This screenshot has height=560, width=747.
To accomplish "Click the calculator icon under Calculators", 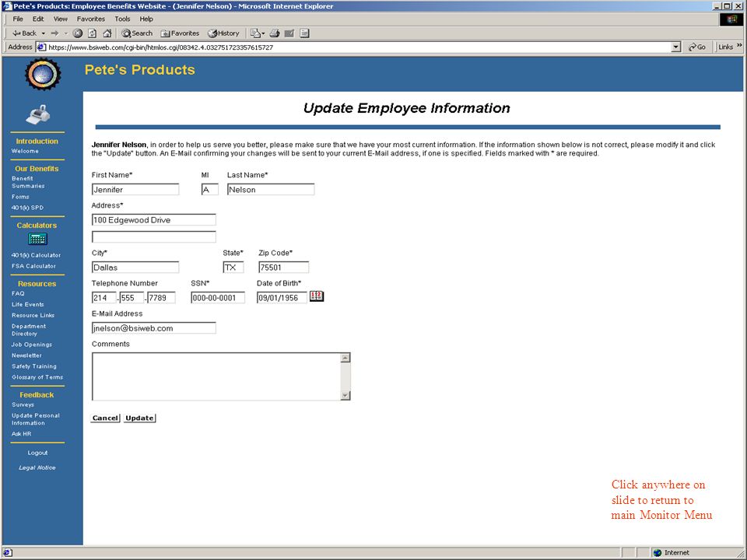I will (37, 239).
